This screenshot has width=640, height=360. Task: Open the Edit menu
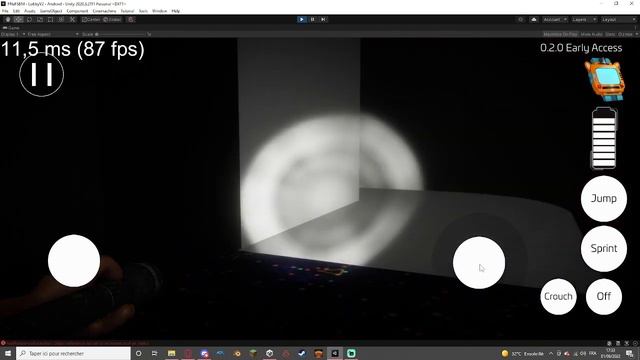pyautogui.click(x=16, y=11)
